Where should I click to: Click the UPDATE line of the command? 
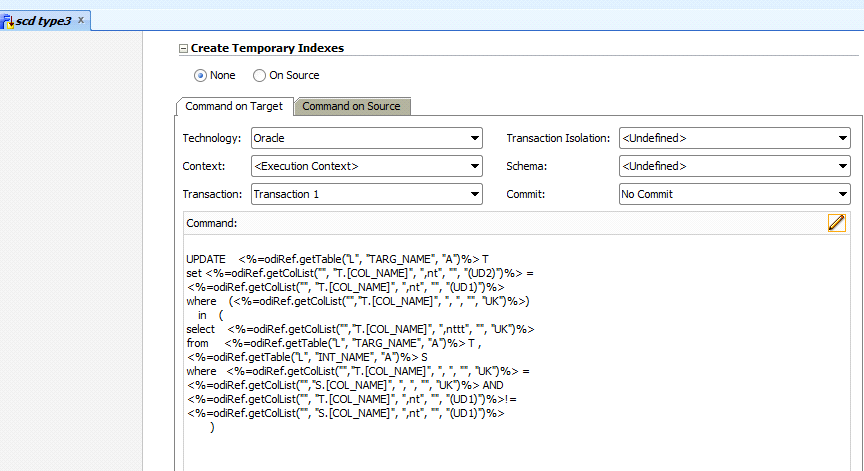pos(337,259)
